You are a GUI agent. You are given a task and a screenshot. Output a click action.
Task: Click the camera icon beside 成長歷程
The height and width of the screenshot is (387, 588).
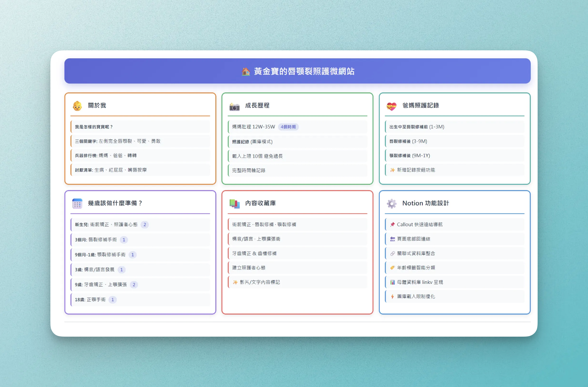click(235, 107)
